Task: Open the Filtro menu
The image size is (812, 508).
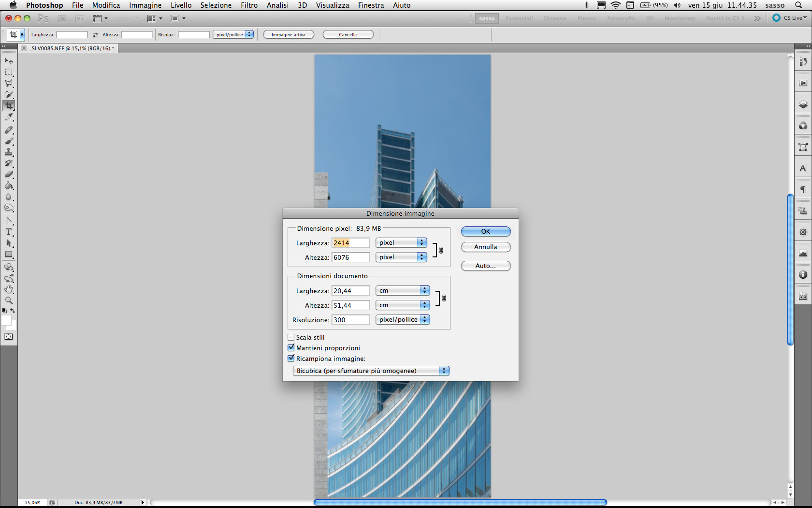Action: click(x=249, y=5)
